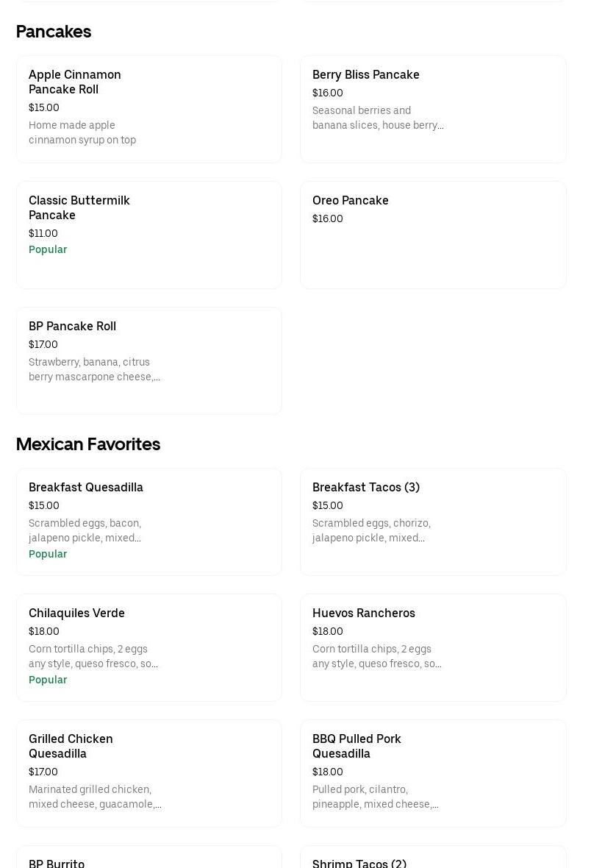
Task: Select the Berry Bliss Pancake card
Action: coord(432,109)
